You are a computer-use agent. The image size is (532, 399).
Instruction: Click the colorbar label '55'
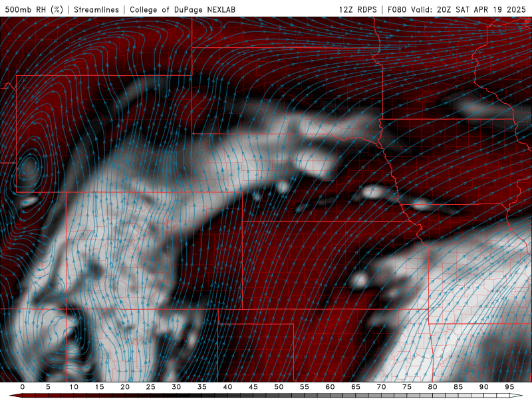click(x=305, y=387)
